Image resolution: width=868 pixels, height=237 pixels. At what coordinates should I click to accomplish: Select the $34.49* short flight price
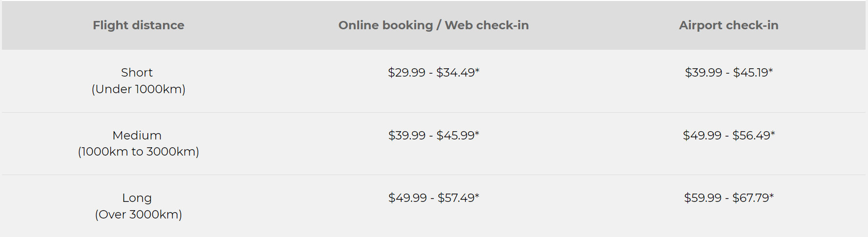458,73
